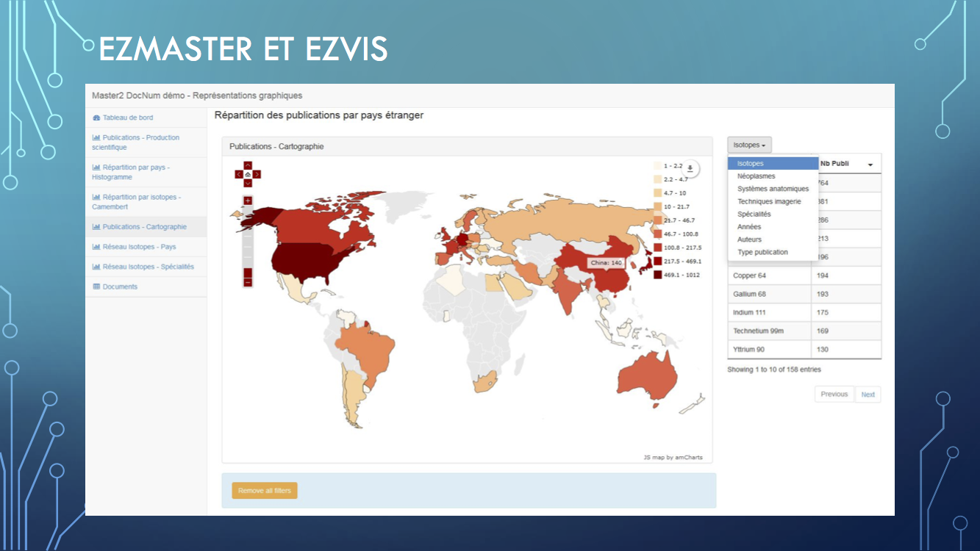Remove all filters
The image size is (980, 551).
[265, 490]
